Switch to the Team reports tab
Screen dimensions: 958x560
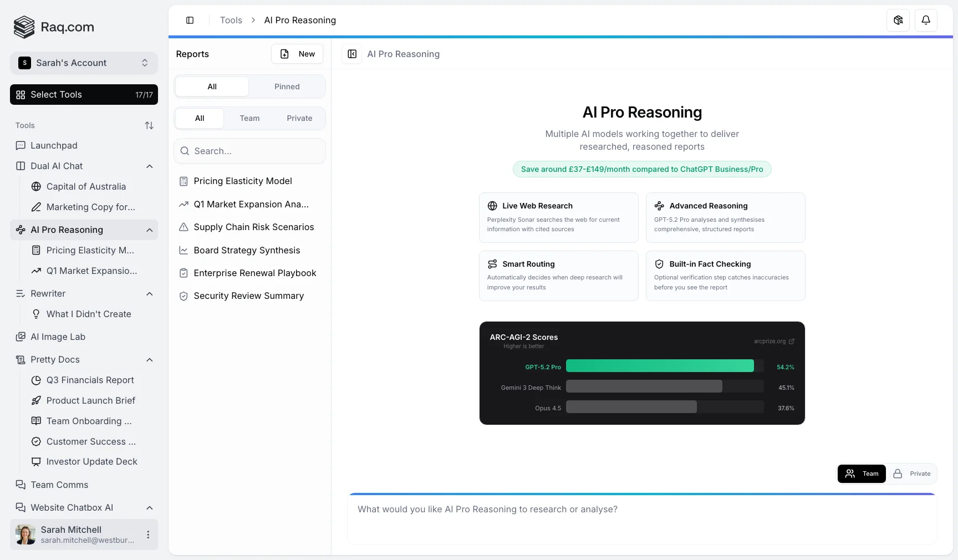coord(249,118)
